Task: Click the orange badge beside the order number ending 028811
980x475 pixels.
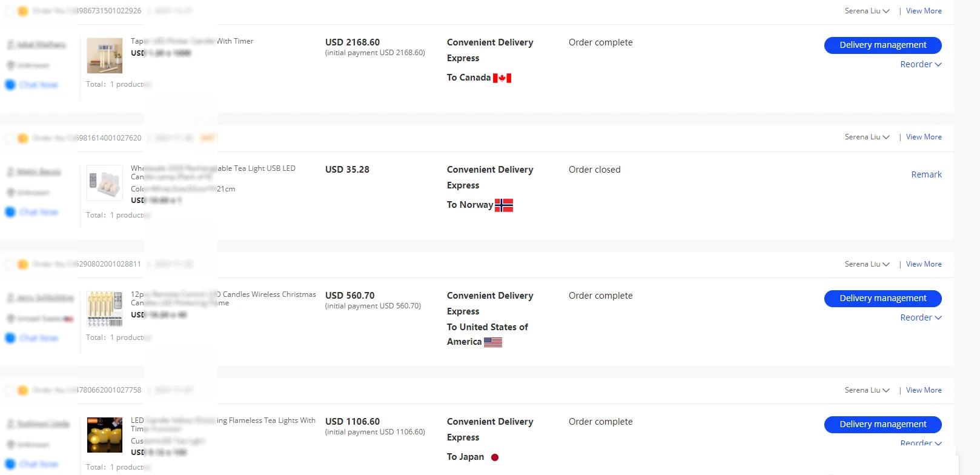Action: (23, 264)
